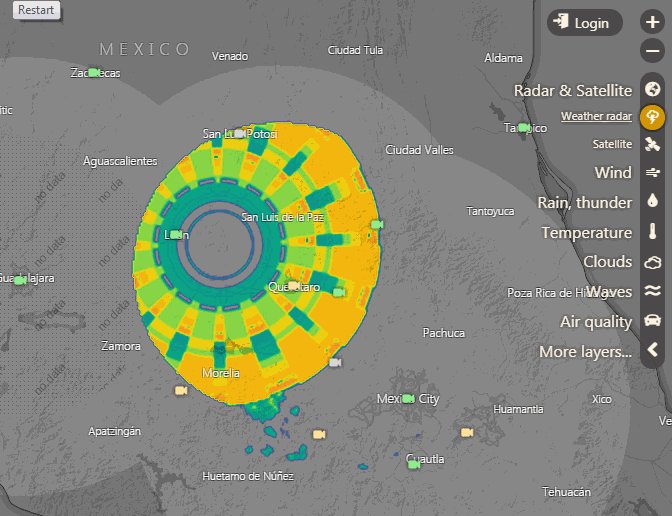Open the Login button
This screenshot has width=672, height=516.
click(585, 23)
